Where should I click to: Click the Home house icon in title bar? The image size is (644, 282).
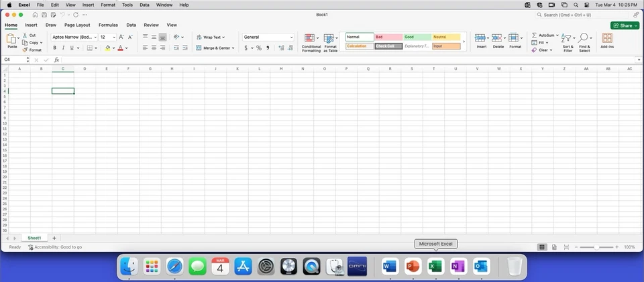[x=36, y=15]
